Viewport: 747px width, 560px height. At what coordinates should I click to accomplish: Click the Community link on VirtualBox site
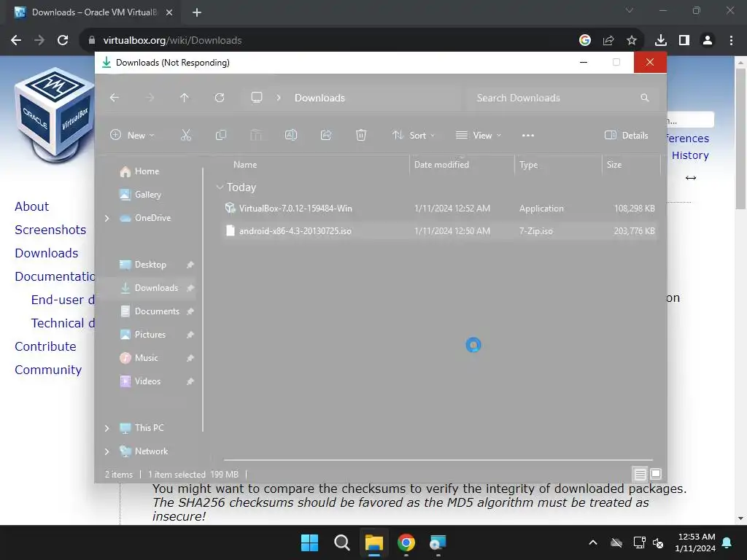(48, 370)
